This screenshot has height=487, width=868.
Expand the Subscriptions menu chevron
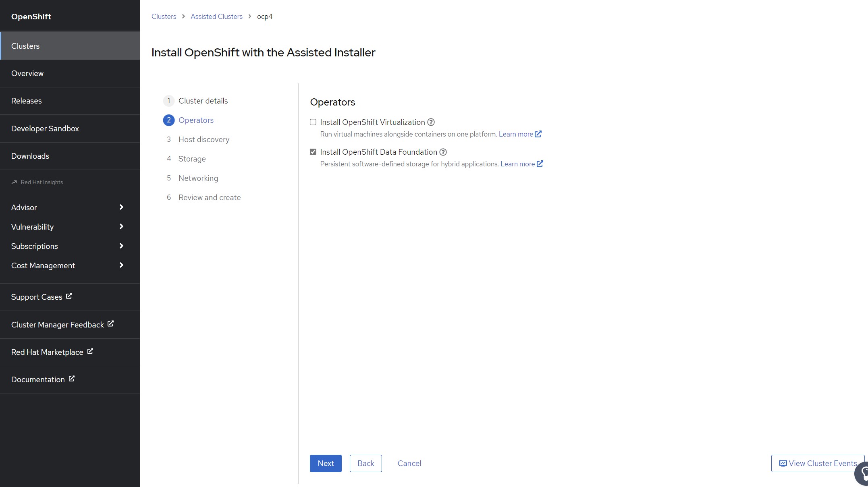pos(121,246)
